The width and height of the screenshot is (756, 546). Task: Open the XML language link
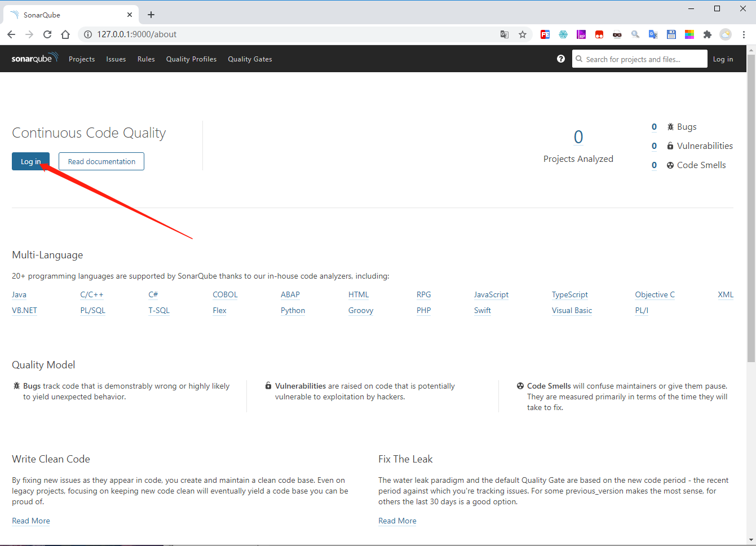(x=726, y=294)
